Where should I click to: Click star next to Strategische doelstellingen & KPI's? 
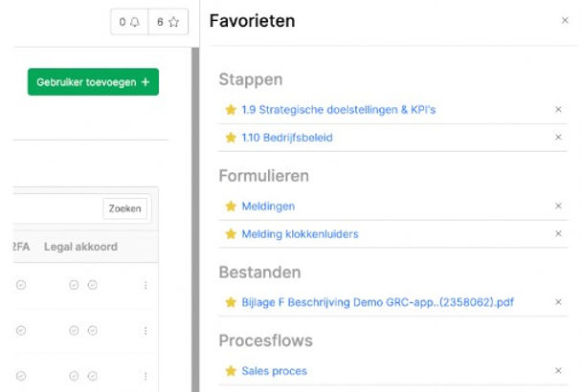coord(230,110)
